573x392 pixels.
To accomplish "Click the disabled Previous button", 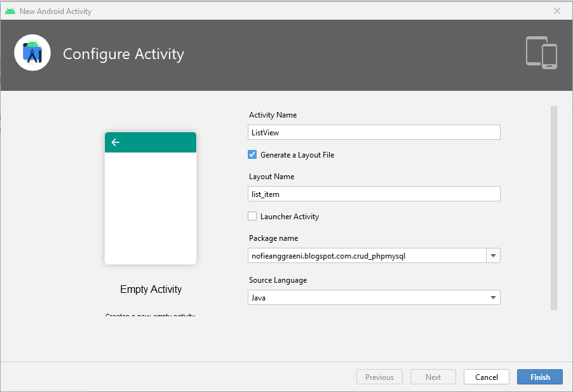I will click(379, 377).
